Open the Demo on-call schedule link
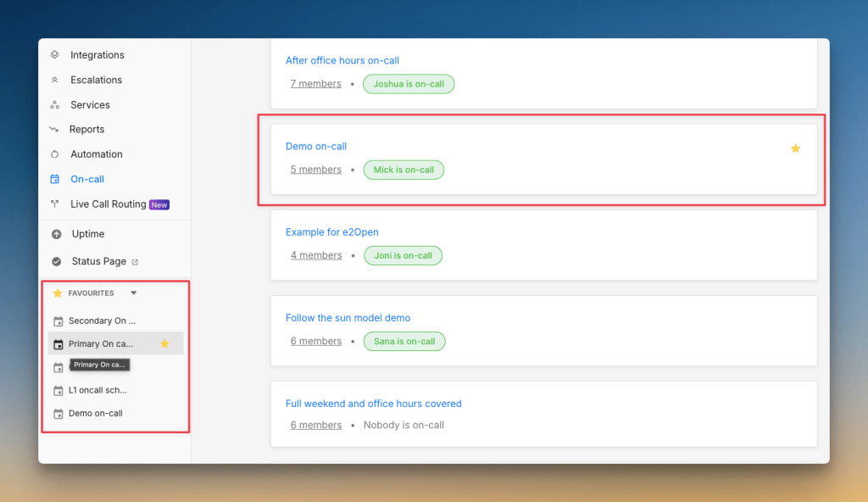 [316, 146]
